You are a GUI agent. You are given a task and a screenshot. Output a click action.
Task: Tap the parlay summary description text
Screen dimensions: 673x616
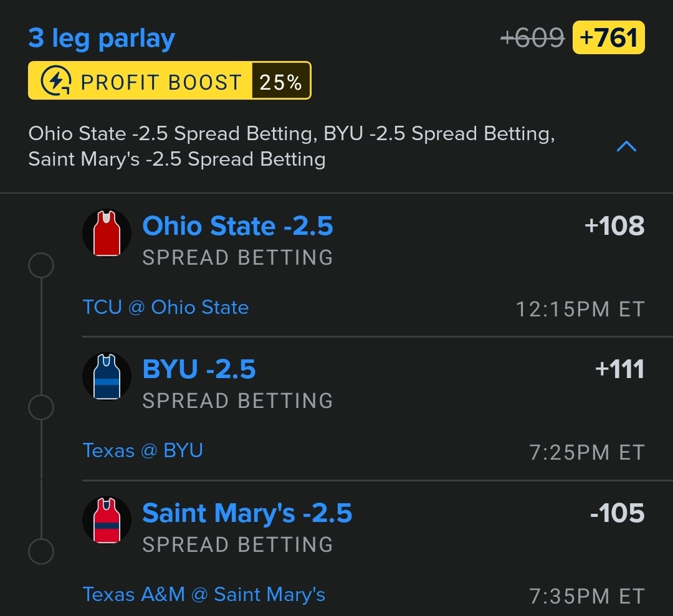tap(292, 146)
